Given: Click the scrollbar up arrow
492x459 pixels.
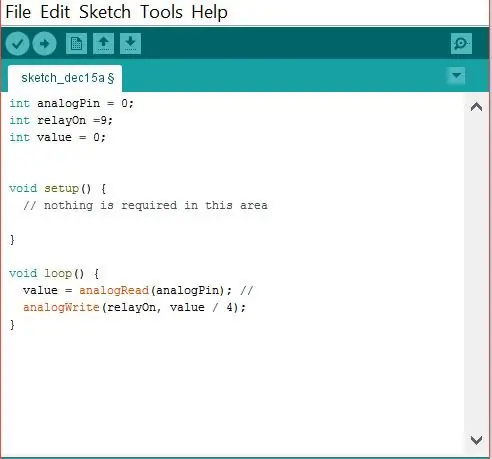Looking at the screenshot, I should [x=476, y=107].
